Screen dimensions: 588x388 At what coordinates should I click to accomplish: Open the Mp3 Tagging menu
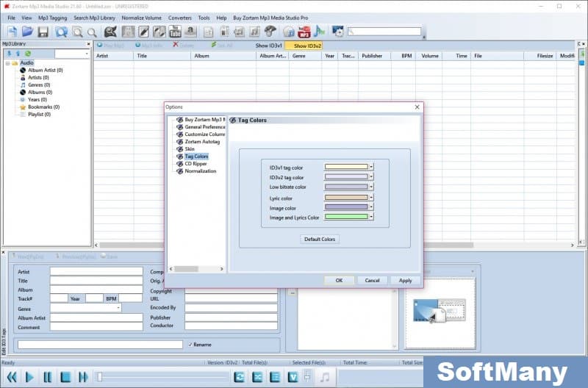click(52, 18)
